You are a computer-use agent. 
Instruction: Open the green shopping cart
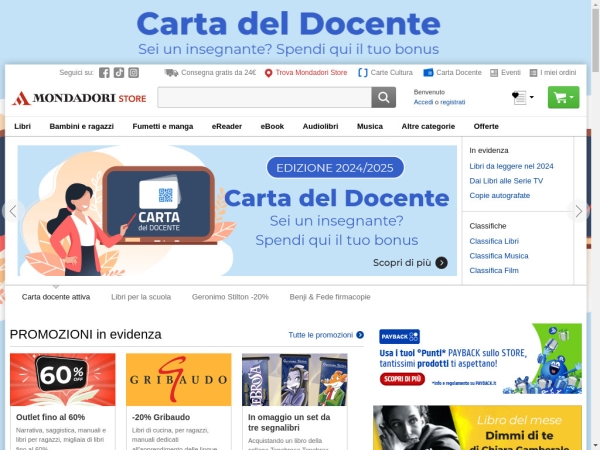point(563,97)
